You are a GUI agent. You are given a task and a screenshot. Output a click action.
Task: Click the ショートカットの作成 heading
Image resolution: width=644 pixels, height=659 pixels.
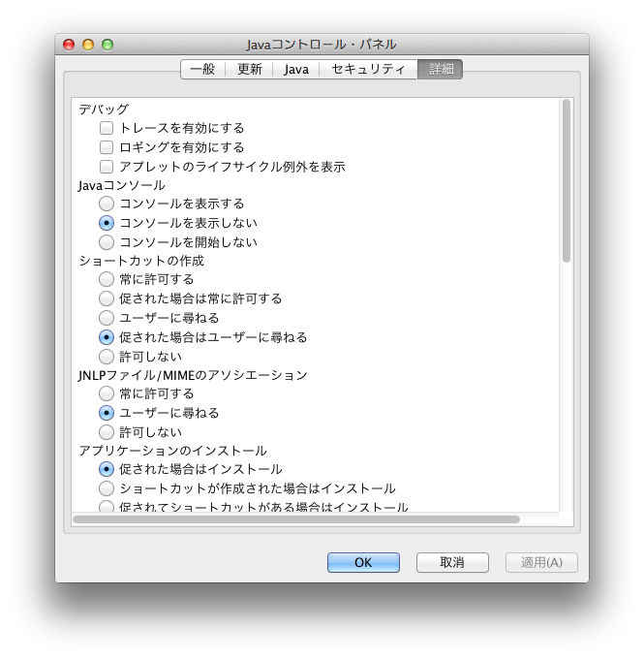(141, 261)
